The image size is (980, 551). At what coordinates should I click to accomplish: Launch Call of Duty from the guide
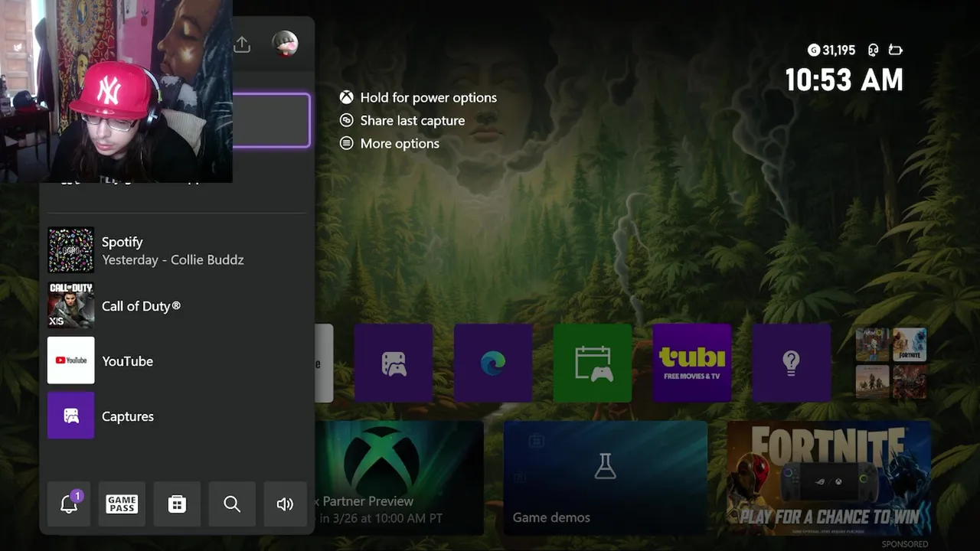[x=176, y=305]
